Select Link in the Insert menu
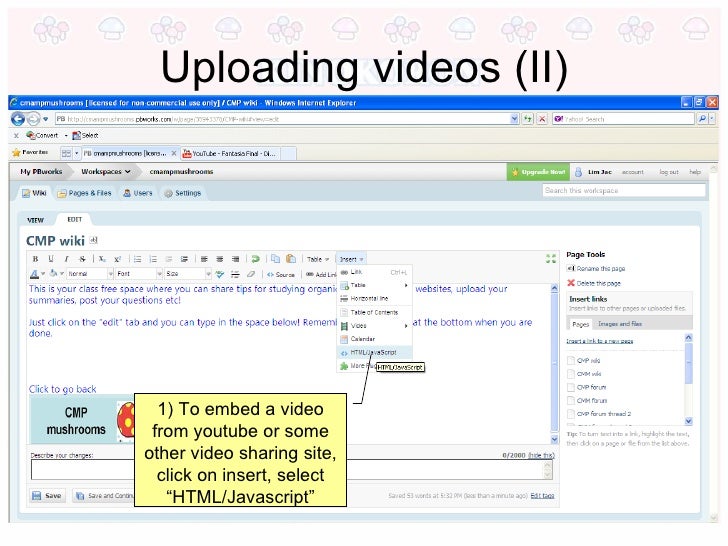The image size is (728, 546). point(374,272)
